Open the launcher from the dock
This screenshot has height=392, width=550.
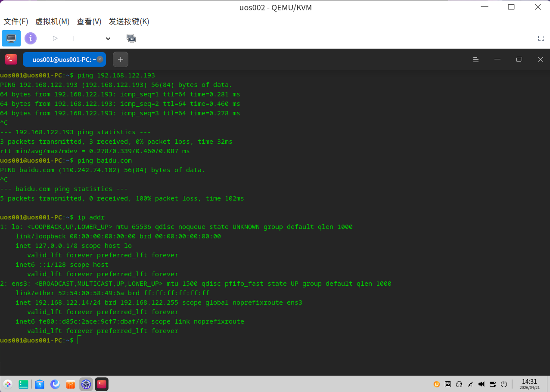pos(8,384)
